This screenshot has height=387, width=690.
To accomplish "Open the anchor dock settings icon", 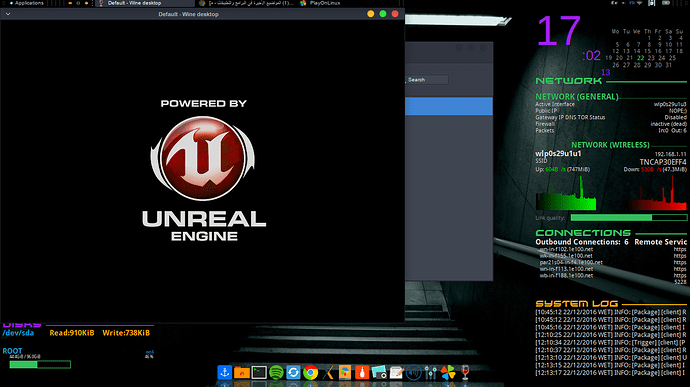I will pos(224,372).
